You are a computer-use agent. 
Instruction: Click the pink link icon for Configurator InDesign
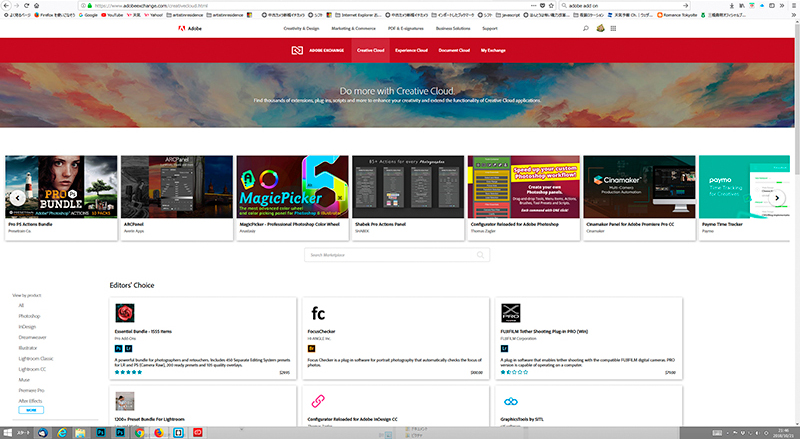coord(318,401)
